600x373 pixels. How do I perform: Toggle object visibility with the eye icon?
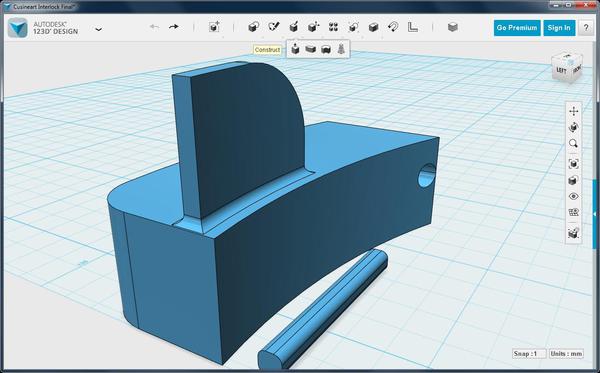click(573, 196)
